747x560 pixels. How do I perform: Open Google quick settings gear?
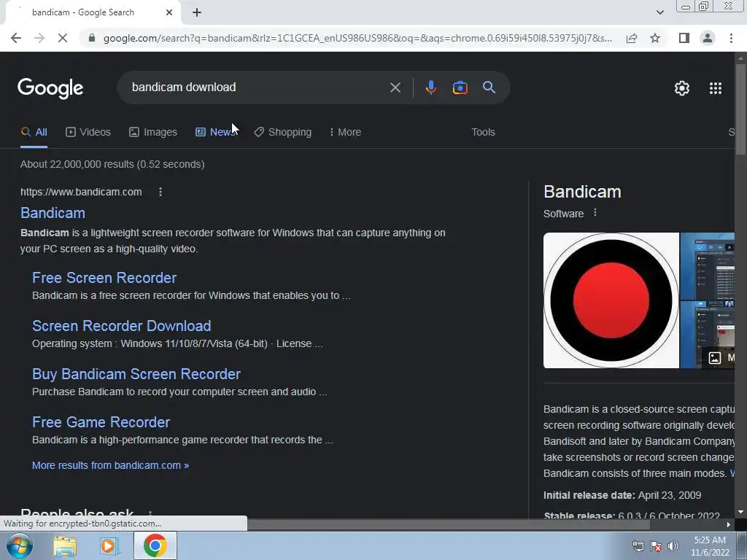pos(682,88)
